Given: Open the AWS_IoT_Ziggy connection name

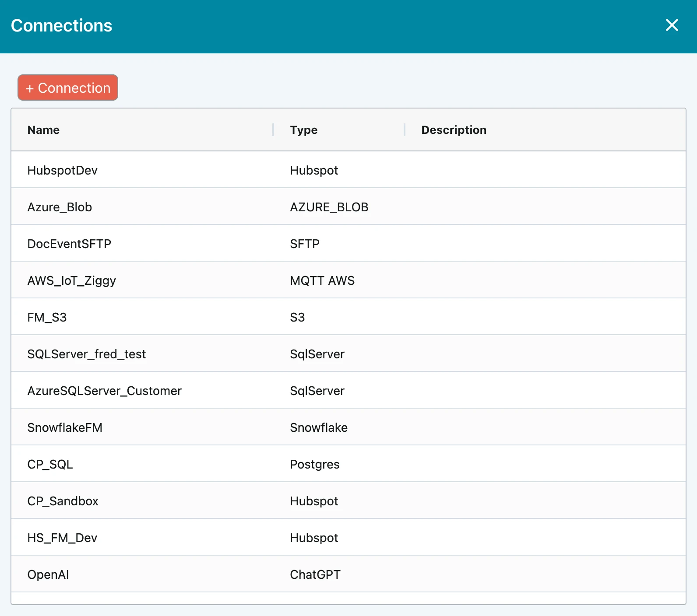Looking at the screenshot, I should coord(71,280).
